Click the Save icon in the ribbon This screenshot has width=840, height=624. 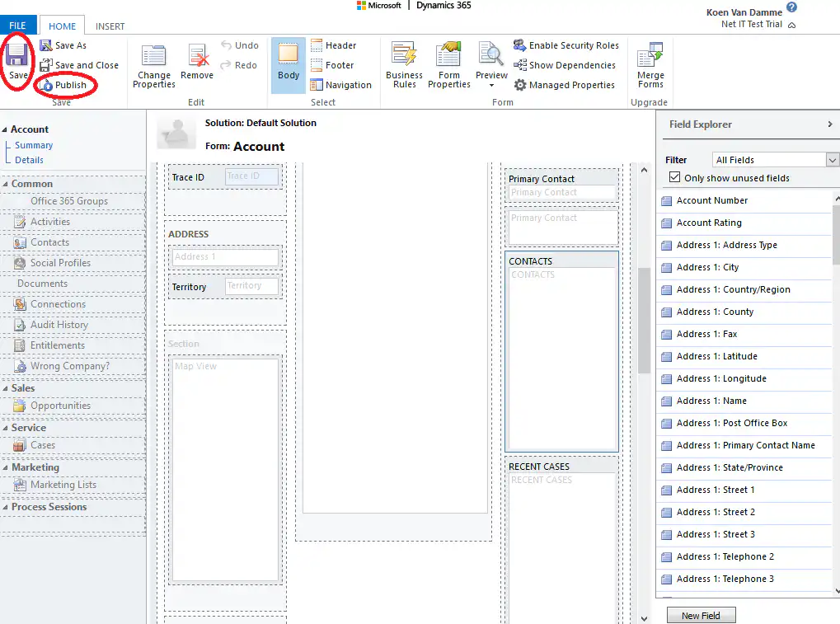pyautogui.click(x=16, y=58)
